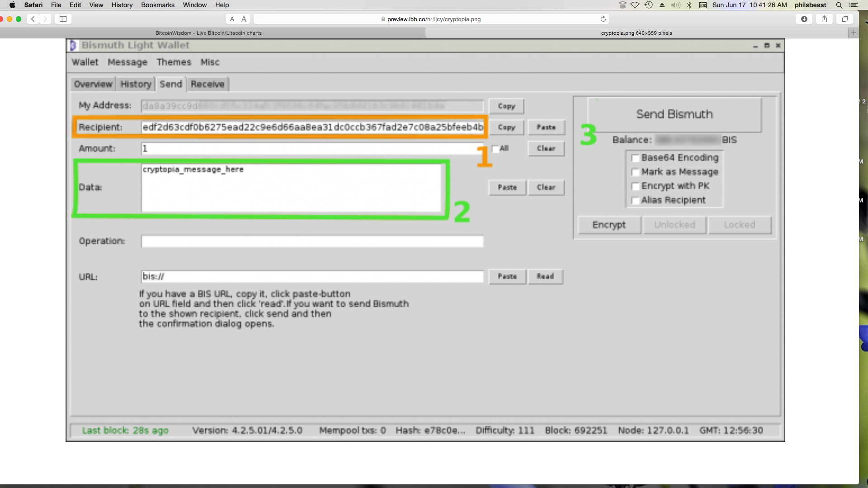Click the Encrypt button
868x488 pixels.
(x=609, y=225)
